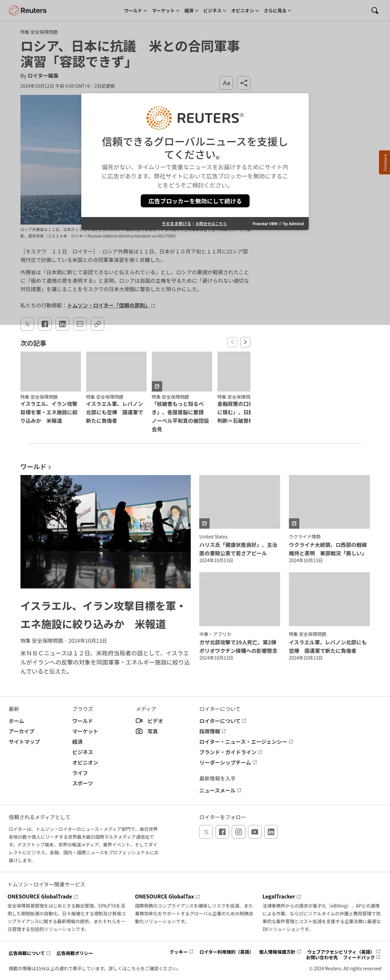The image size is (390, 980).
Task: Open the silhouettes photo of Iran article
Action: (105, 532)
